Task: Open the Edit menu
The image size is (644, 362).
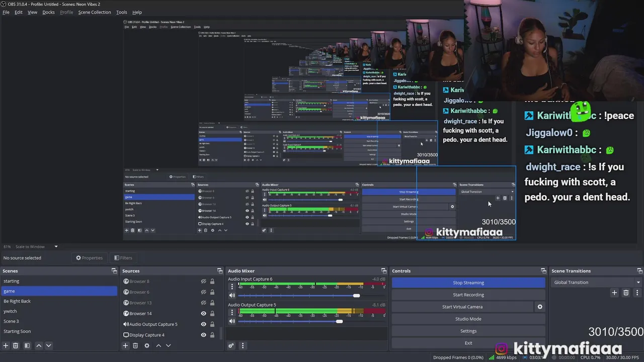Action: click(19, 12)
